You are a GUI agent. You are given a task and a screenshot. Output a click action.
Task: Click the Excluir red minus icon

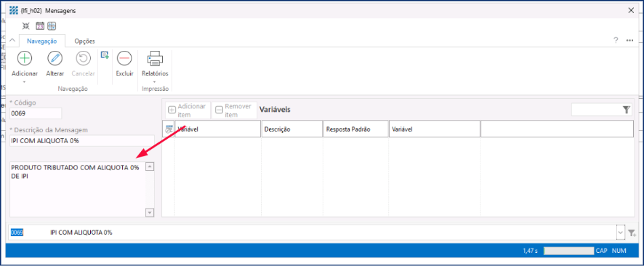pyautogui.click(x=124, y=58)
